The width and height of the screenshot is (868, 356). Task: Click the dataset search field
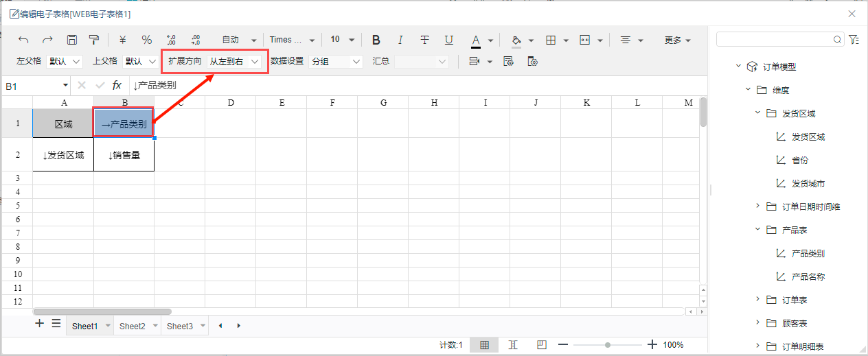click(780, 40)
